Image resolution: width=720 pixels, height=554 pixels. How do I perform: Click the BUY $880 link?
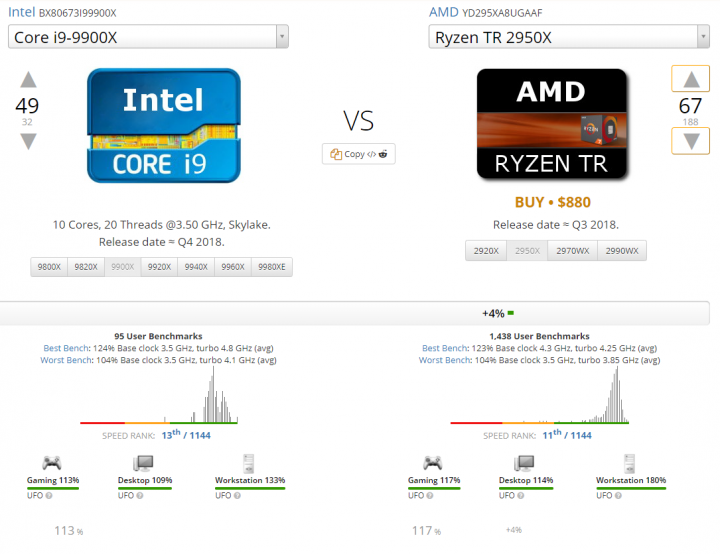click(552, 202)
